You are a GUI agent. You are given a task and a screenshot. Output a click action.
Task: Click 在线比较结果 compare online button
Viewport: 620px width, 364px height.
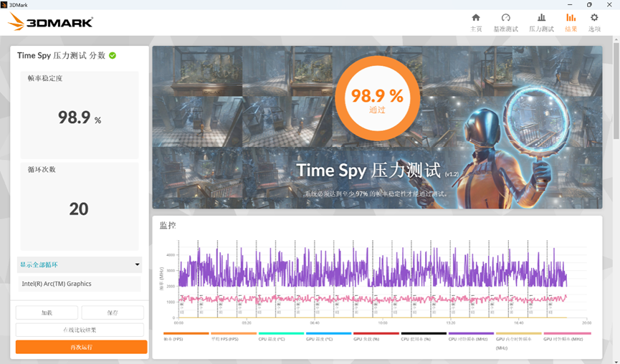[x=80, y=330]
